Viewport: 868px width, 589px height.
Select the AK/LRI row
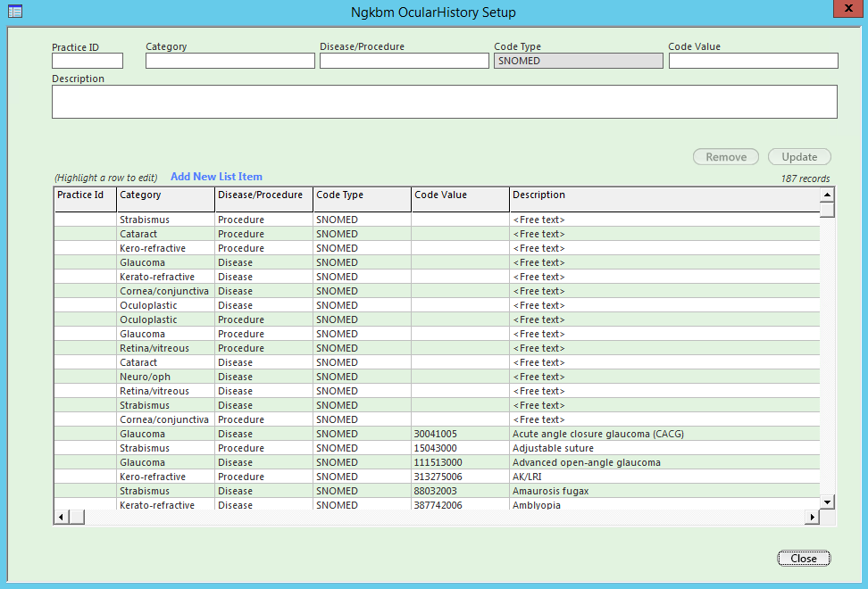tap(437, 477)
